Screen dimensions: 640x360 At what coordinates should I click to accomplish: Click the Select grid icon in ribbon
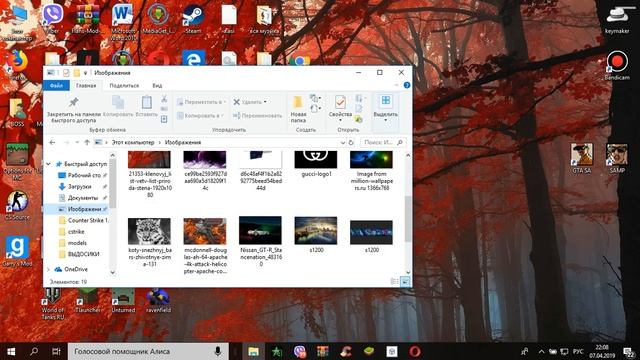tap(385, 101)
